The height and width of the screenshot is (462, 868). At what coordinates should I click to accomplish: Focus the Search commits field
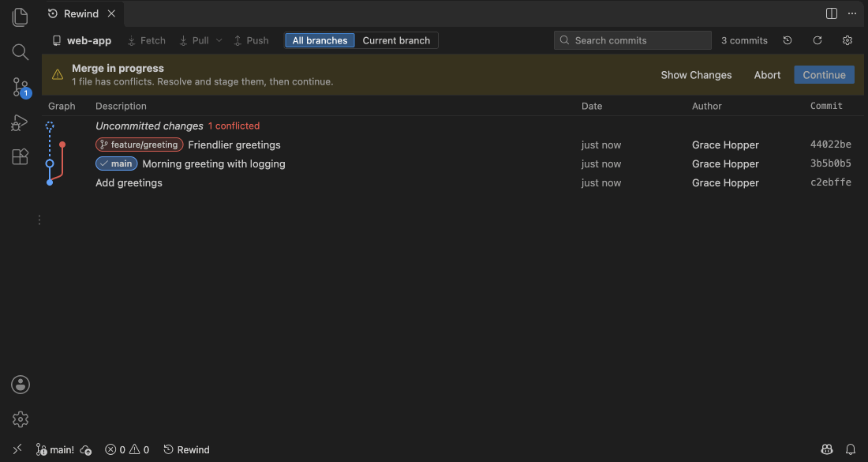click(633, 40)
